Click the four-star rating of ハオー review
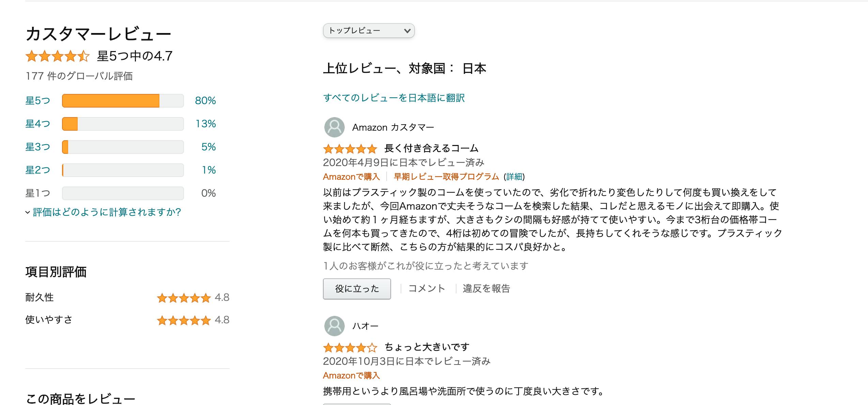Viewport: 868px width, 405px height. (x=350, y=347)
